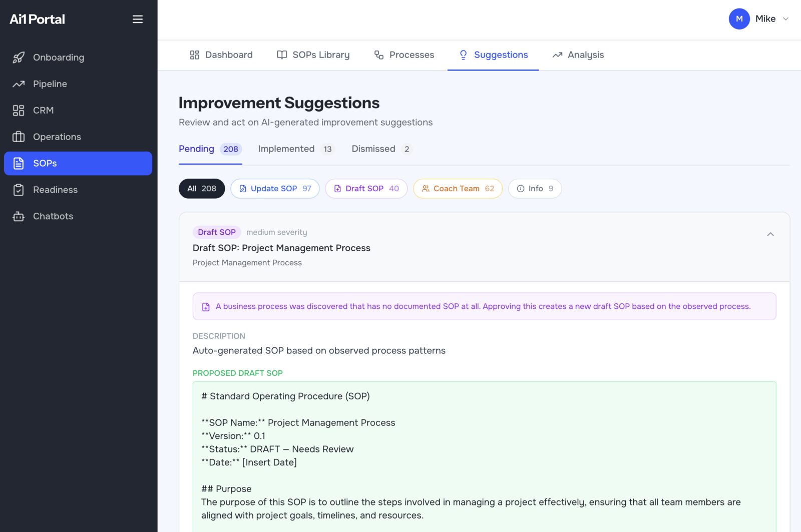The image size is (801, 532).
Task: Open CRM from the sidebar
Action: (78, 111)
